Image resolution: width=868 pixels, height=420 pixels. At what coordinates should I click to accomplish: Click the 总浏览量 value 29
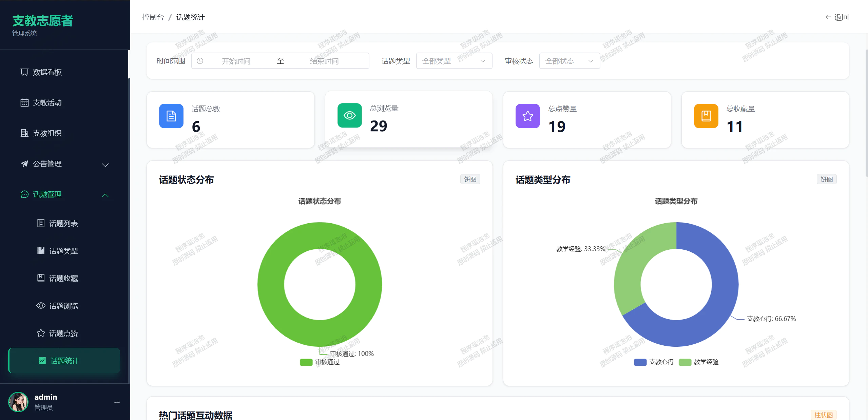coord(379,126)
